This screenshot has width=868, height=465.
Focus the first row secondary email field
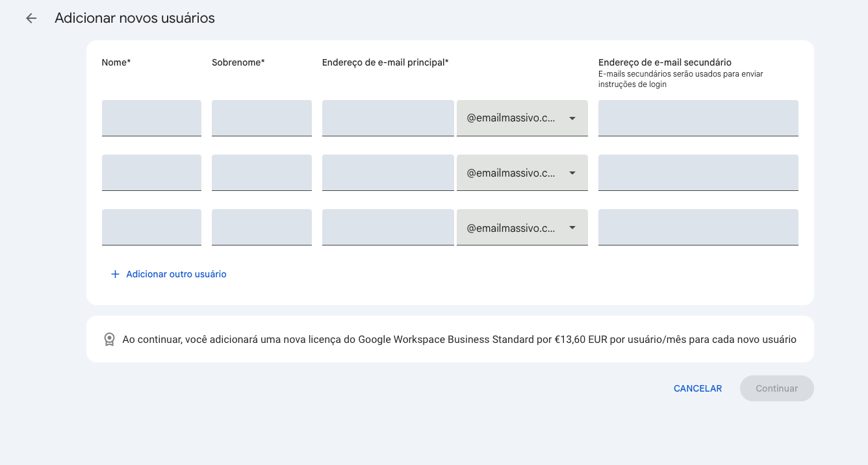(698, 118)
